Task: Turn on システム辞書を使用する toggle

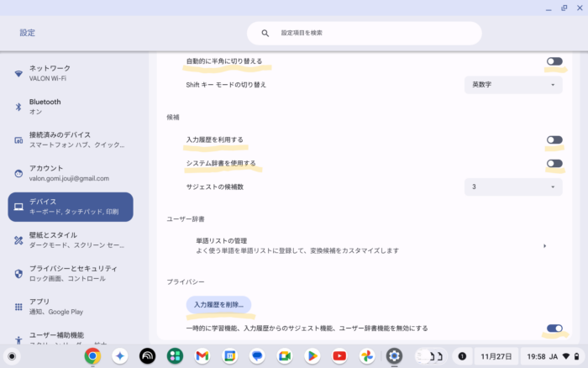Action: (x=554, y=163)
